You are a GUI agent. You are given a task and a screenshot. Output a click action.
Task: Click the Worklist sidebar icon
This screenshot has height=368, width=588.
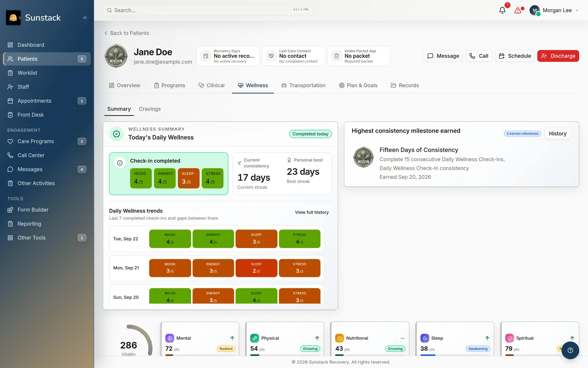pos(10,73)
